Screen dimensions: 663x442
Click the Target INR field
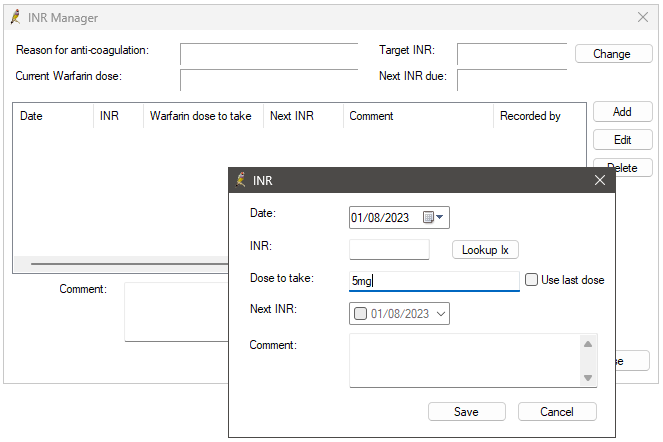(x=512, y=54)
